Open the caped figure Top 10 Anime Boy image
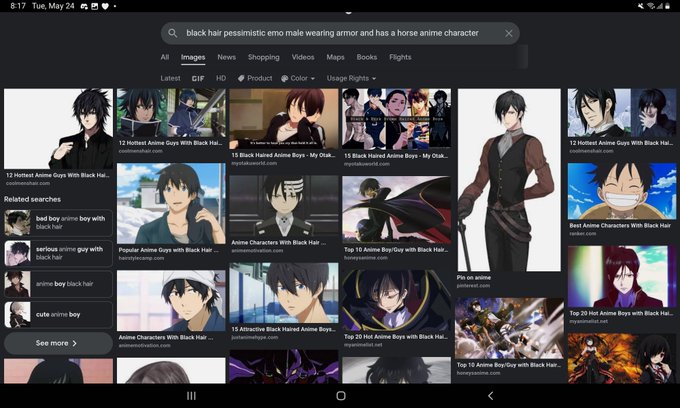This screenshot has height=408, width=680. pos(396,210)
